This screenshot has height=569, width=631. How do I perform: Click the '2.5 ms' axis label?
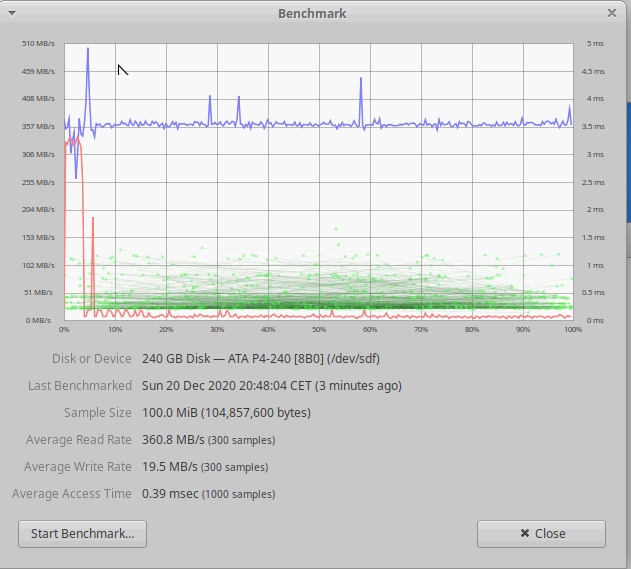click(x=593, y=183)
